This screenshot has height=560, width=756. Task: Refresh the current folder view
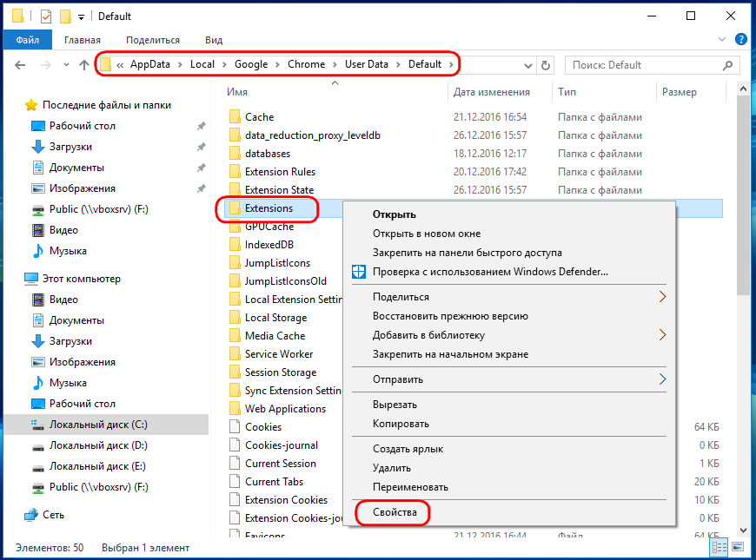[x=546, y=65]
